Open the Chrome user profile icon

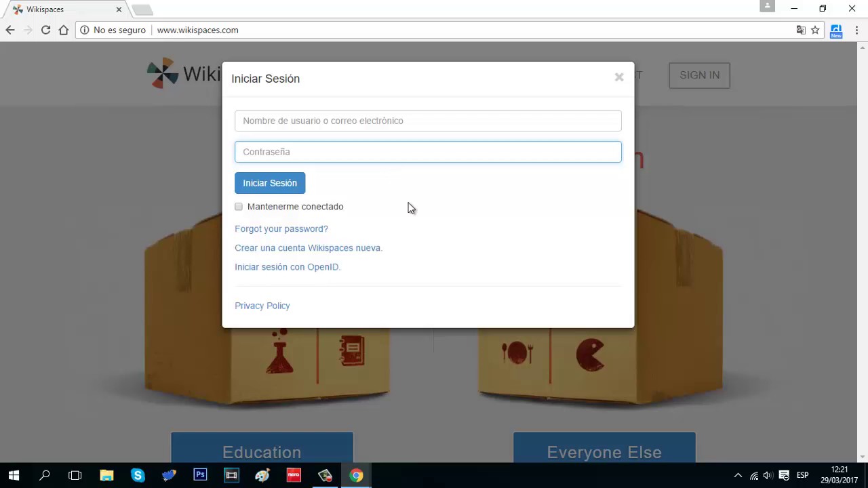[x=767, y=6]
